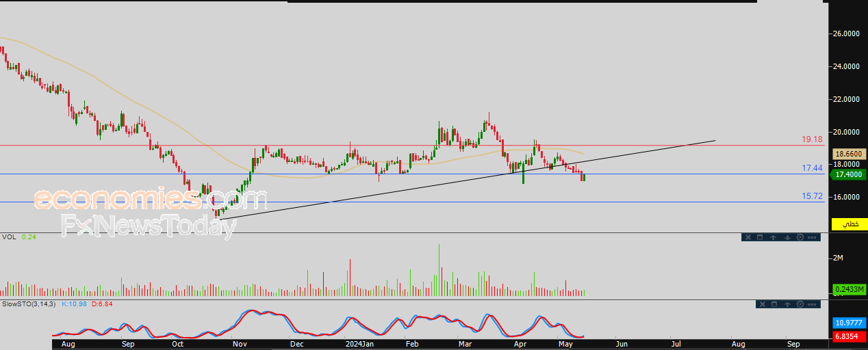868x350 pixels.
Task: Close the VOL volume indicator panel
Action: point(748,237)
